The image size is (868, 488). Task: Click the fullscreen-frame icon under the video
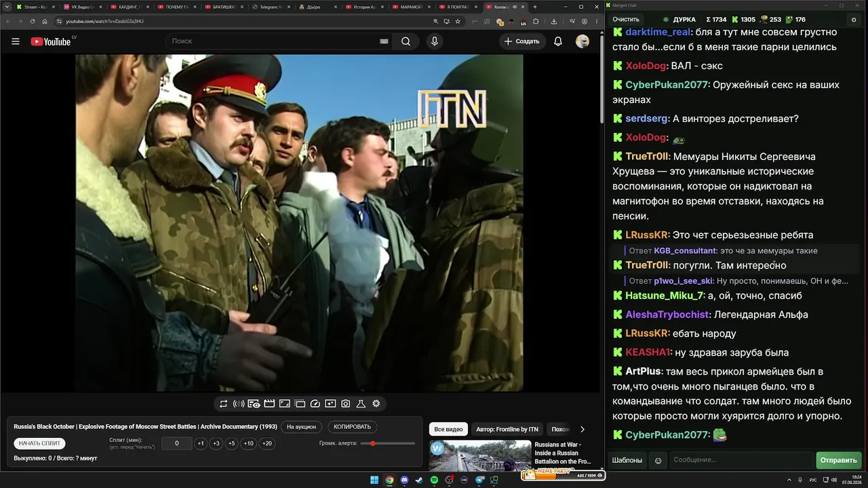(285, 404)
